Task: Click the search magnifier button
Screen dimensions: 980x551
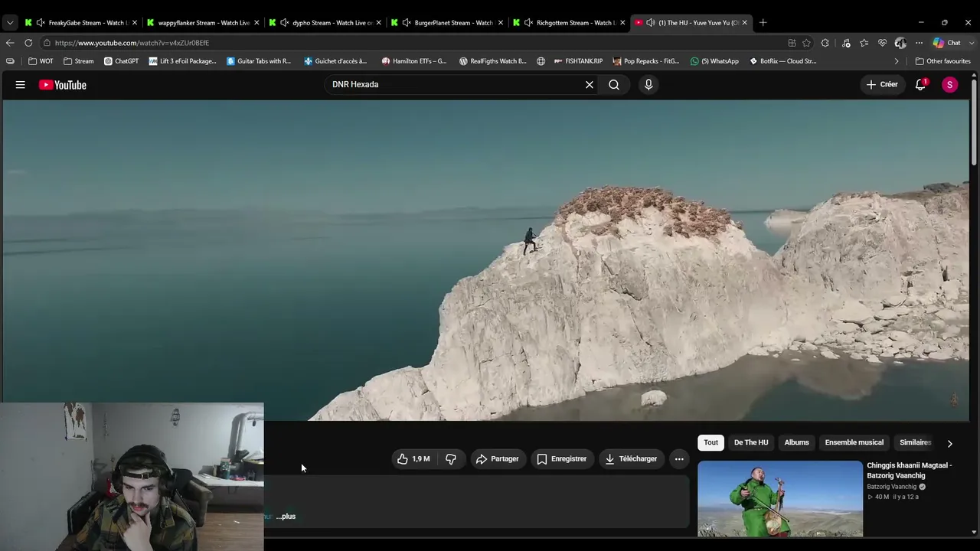Action: click(614, 85)
